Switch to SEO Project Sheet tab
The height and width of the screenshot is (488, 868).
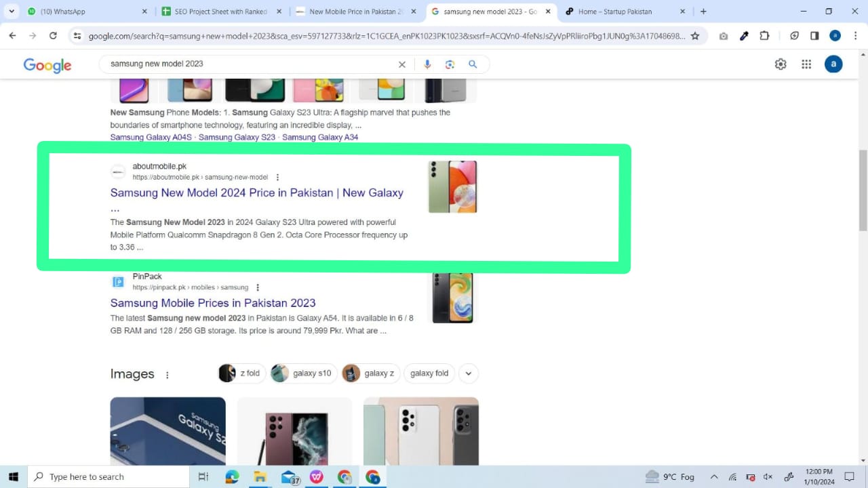(220, 12)
